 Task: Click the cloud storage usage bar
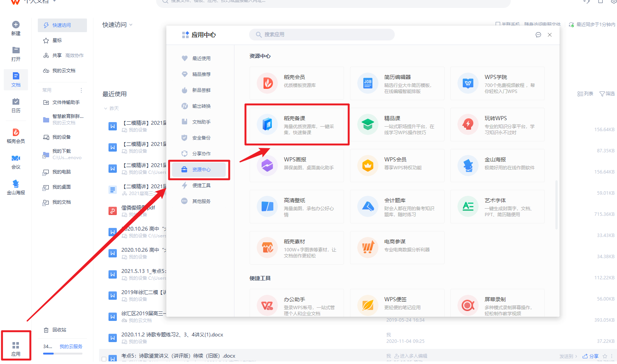coord(62,353)
